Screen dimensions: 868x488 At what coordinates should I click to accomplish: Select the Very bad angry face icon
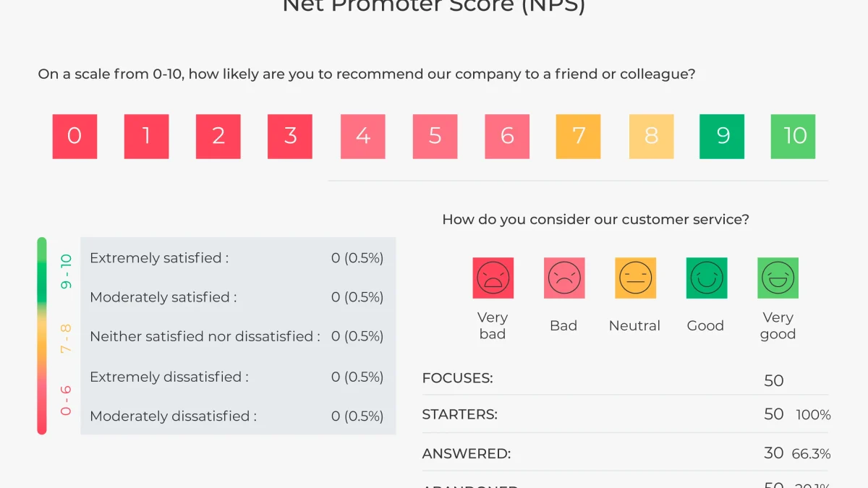pos(493,278)
